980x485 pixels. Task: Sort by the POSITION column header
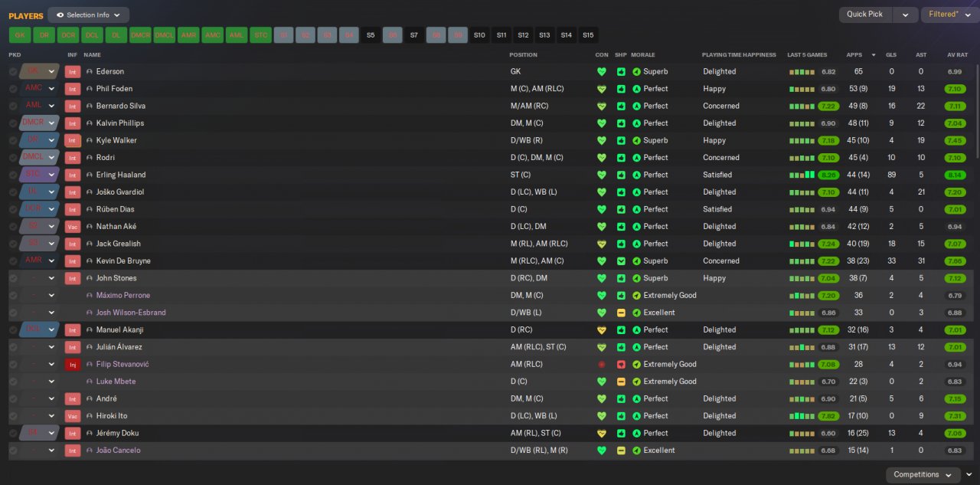click(x=524, y=55)
